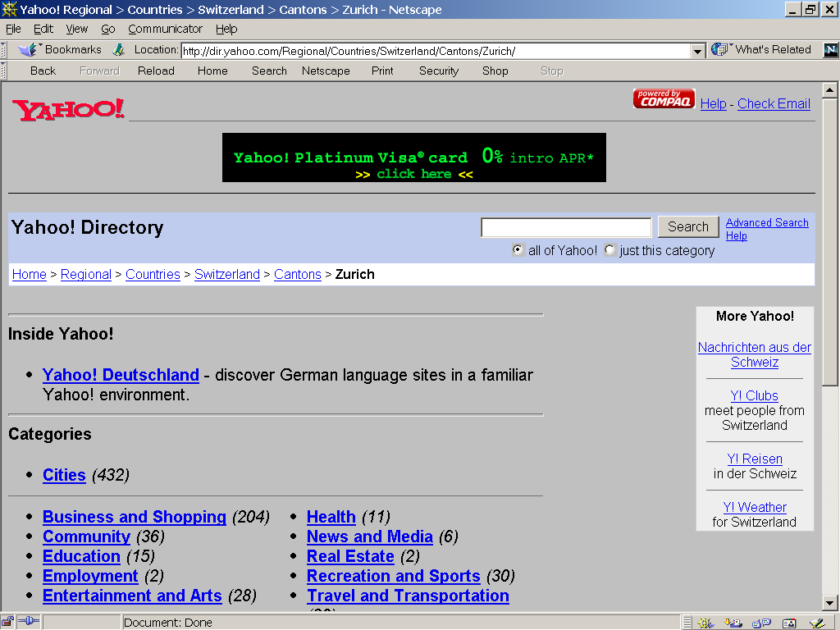Select the 'just this category' radio button
The image size is (840, 630).
pos(609,249)
